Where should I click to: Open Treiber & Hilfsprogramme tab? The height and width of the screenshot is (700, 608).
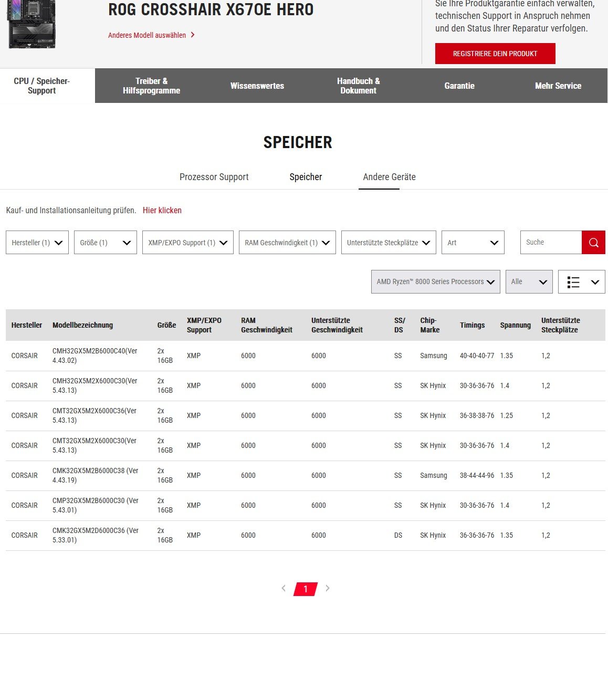pos(151,86)
